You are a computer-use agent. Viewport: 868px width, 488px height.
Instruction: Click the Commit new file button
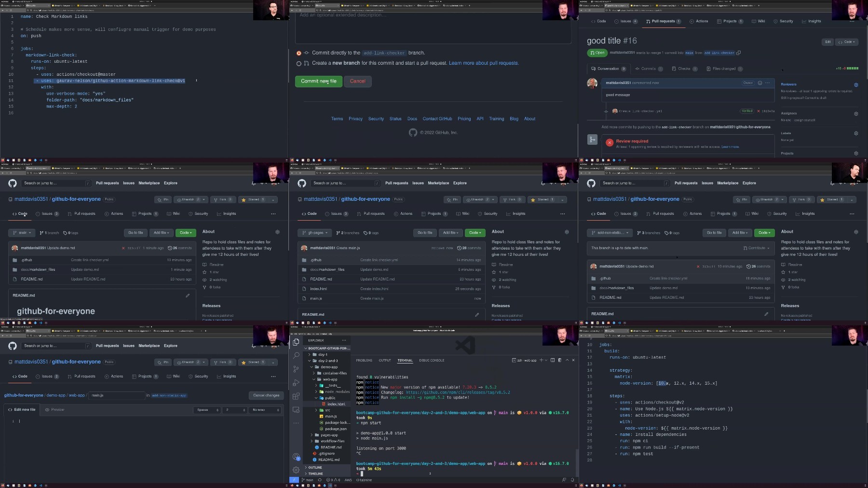(x=319, y=81)
